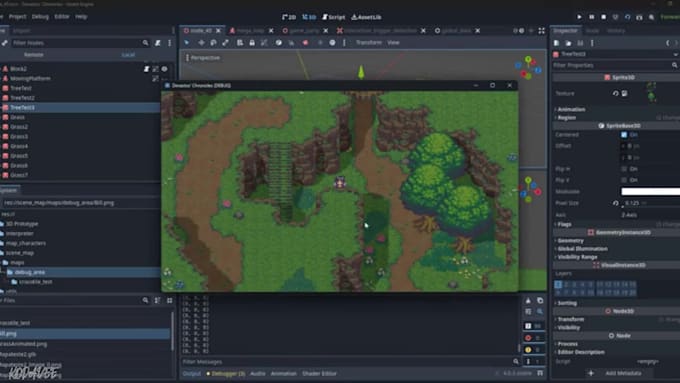Play the project using the play icon

tap(579, 17)
